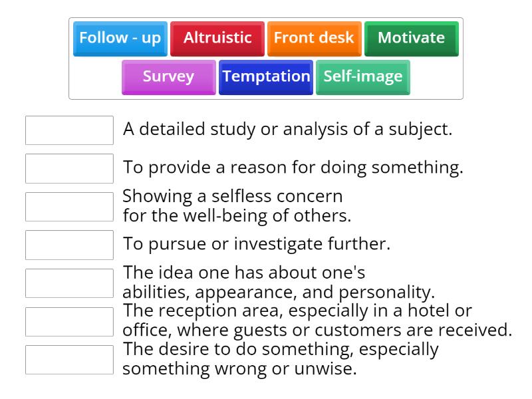
Task: Click the orange Front desk tile
Action: (314, 38)
